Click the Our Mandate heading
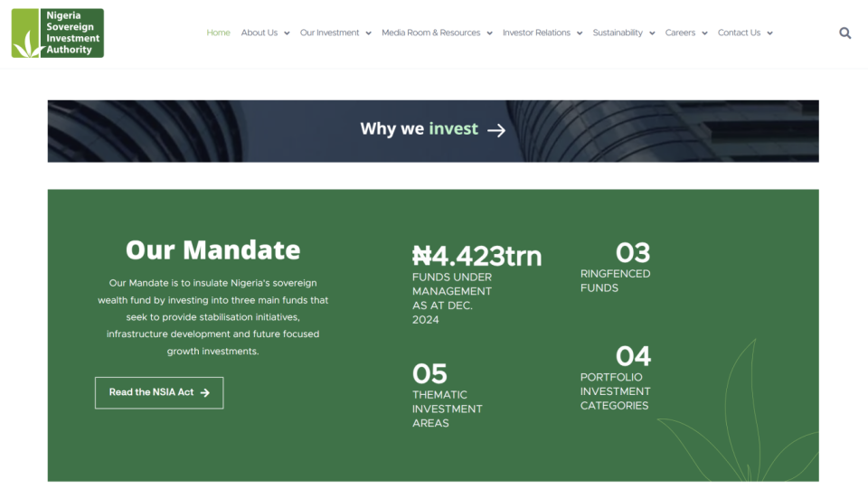Image resolution: width=868 pixels, height=489 pixels. (x=213, y=250)
